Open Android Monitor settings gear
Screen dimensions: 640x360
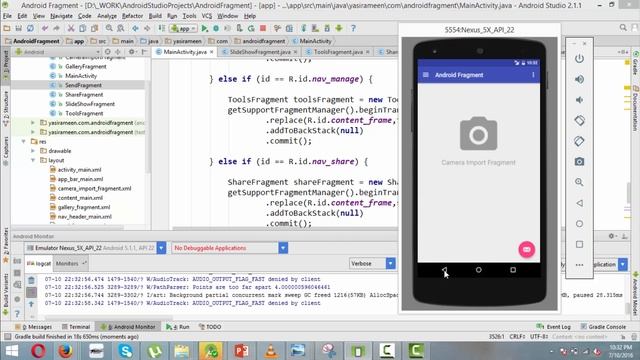pyautogui.click(x=611, y=236)
